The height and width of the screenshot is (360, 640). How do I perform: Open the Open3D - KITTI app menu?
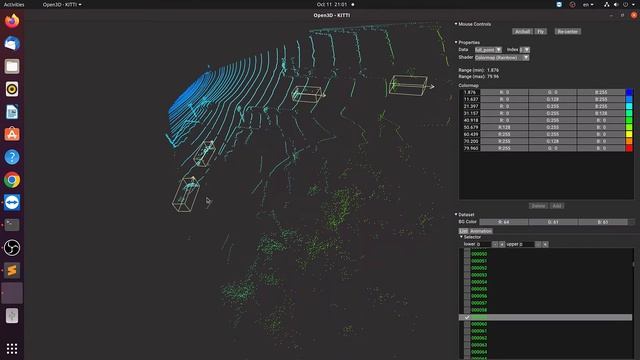click(x=62, y=4)
